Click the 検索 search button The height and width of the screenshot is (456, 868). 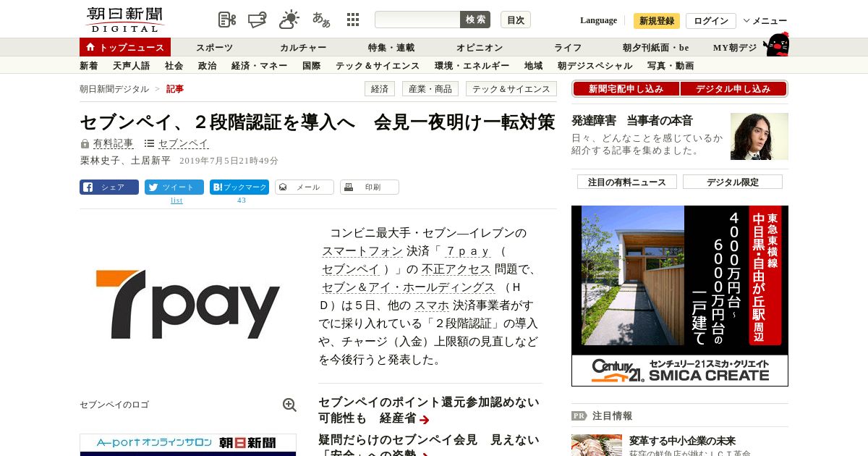(475, 20)
